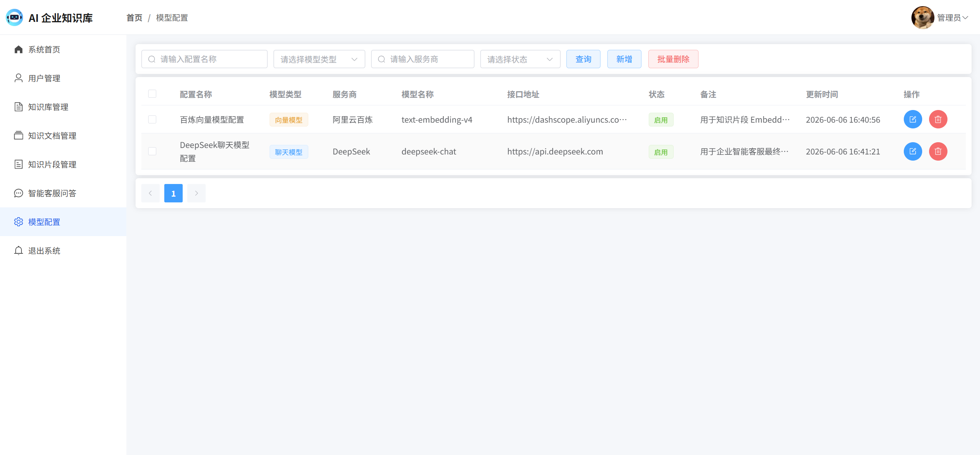Click the bell icon beside 退出系统

[18, 251]
